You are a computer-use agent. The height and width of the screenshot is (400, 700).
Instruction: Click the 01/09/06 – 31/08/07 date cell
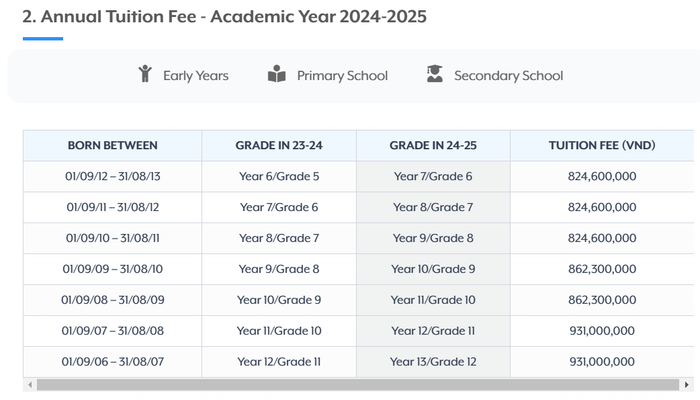pos(113,362)
